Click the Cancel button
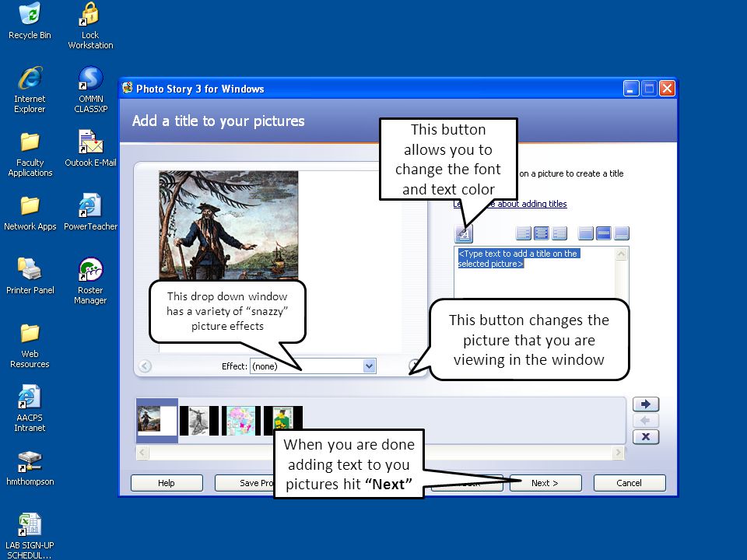 tap(630, 483)
